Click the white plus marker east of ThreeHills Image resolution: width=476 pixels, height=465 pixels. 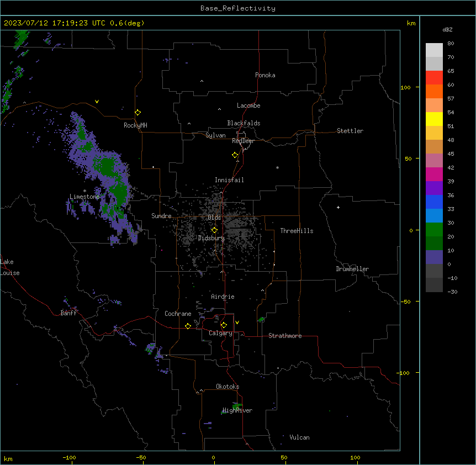pos(338,207)
